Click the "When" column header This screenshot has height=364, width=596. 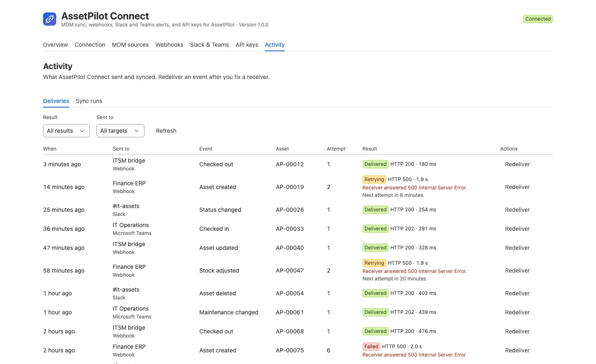(x=50, y=149)
